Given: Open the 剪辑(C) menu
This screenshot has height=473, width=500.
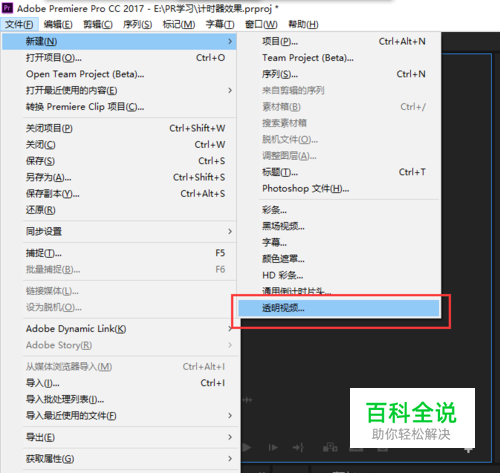Looking at the screenshot, I should click(98, 24).
